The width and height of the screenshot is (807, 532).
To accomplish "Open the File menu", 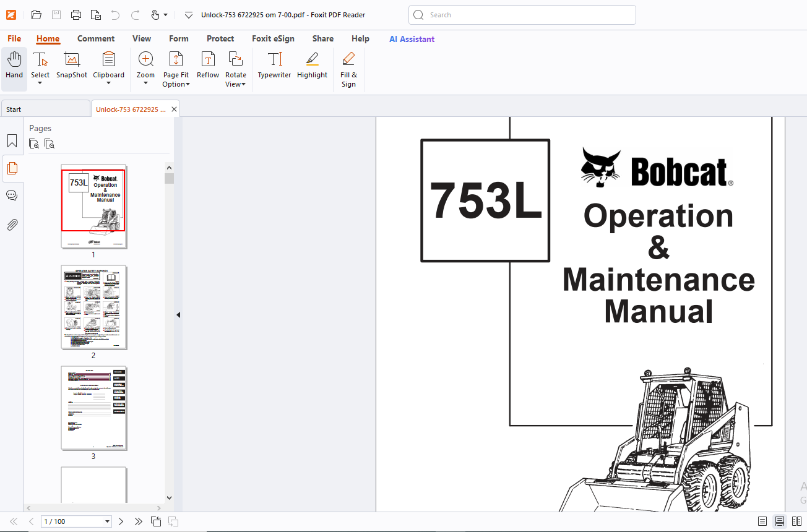I will [14, 38].
